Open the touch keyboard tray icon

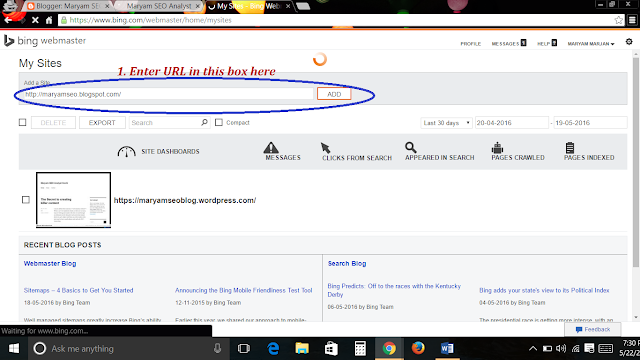click(x=606, y=348)
